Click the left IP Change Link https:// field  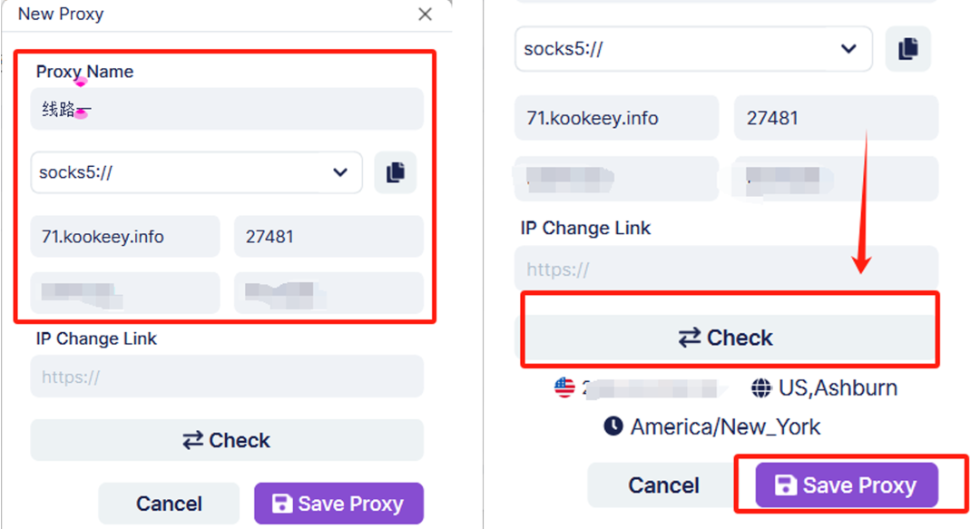(227, 377)
